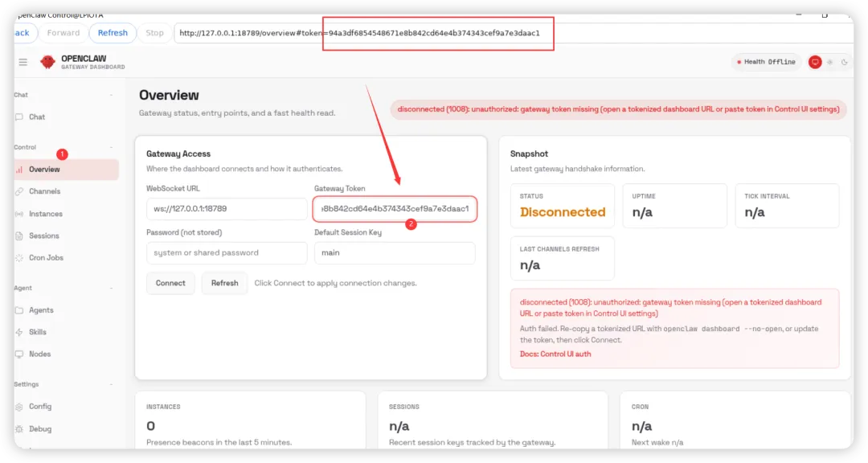Collapse the Settings sidebar section
868x463 pixels.
point(111,384)
